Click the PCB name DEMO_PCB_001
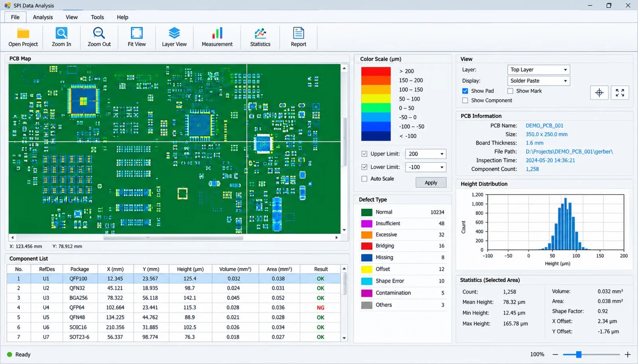638x364 pixels. 544,126
